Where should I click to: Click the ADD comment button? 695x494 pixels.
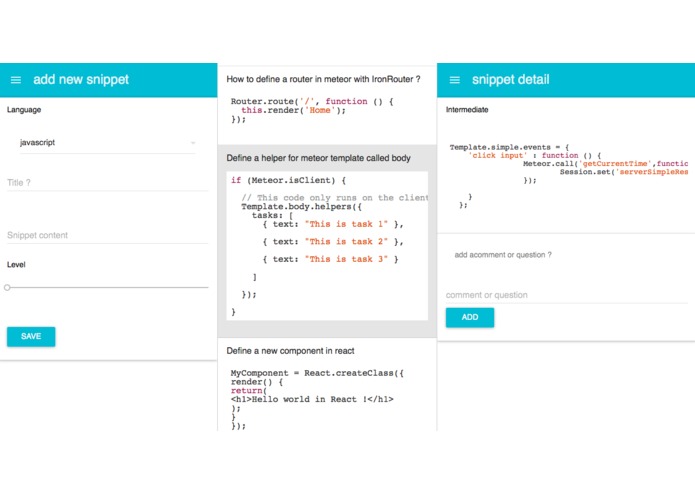(470, 317)
